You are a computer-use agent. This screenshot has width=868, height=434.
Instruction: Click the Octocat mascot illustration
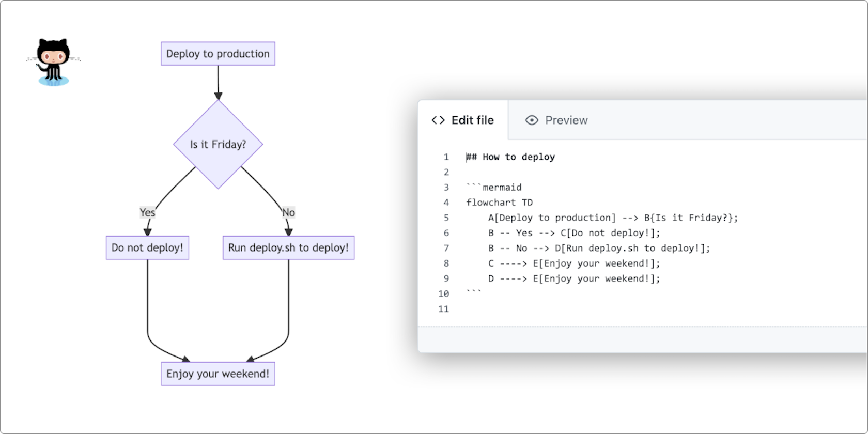(53, 61)
